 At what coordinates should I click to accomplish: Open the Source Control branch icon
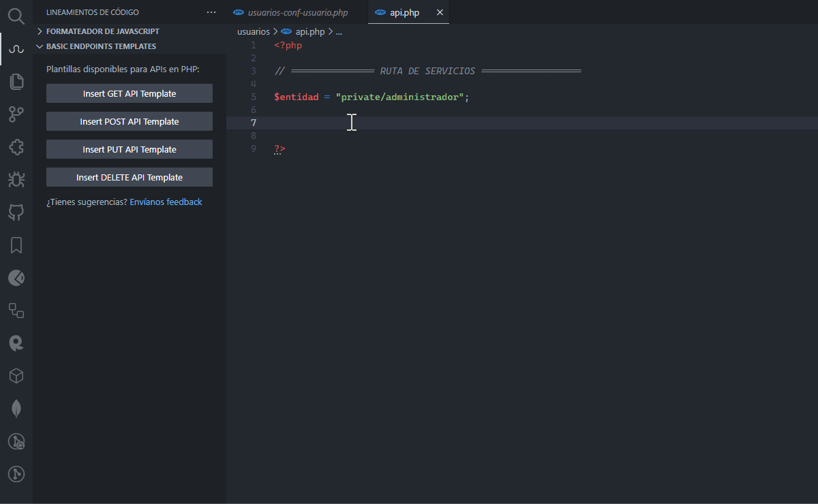tap(16, 114)
